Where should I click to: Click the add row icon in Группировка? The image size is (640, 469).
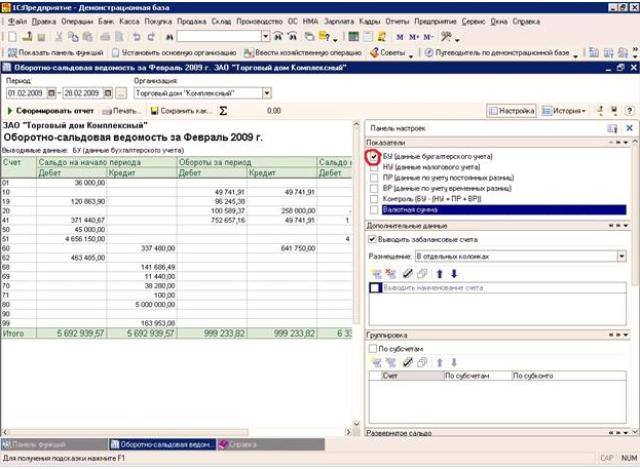376,362
